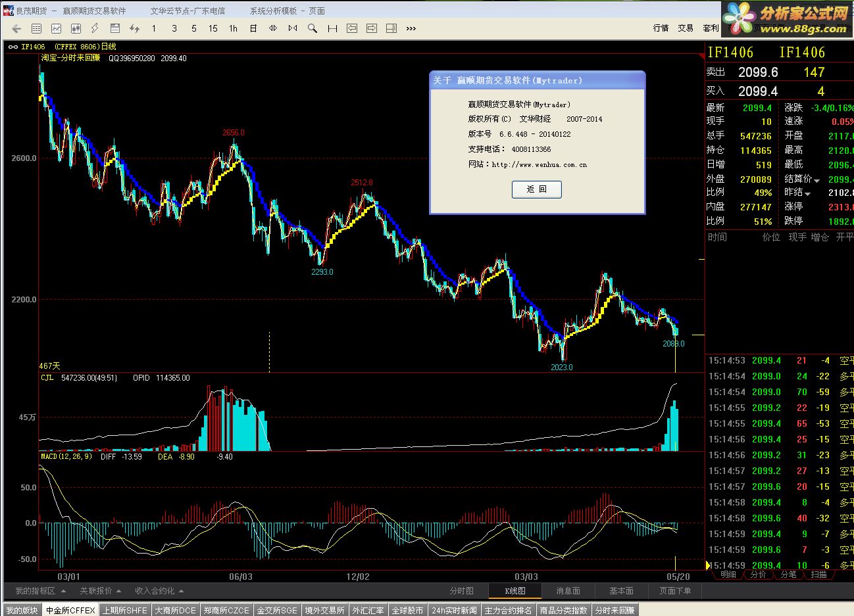Open the 结算价 dropdown arrow
This screenshot has height=616, width=854.
click(x=816, y=181)
